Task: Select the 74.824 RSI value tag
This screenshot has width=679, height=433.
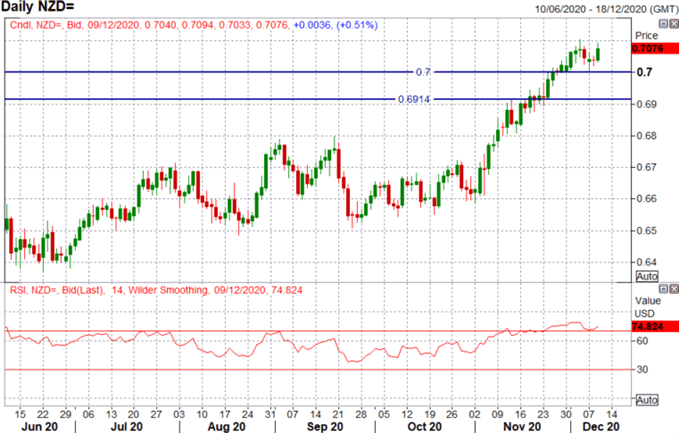Action: click(x=655, y=326)
